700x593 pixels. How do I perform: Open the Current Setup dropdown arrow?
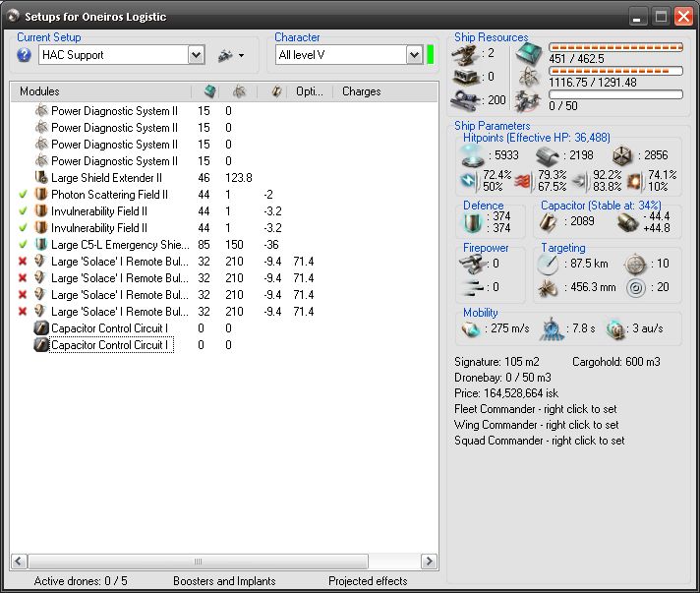196,55
